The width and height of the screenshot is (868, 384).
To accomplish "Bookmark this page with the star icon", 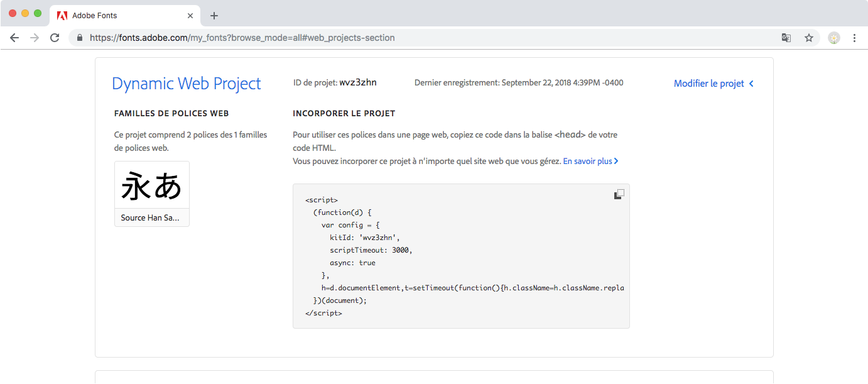I will coord(809,38).
